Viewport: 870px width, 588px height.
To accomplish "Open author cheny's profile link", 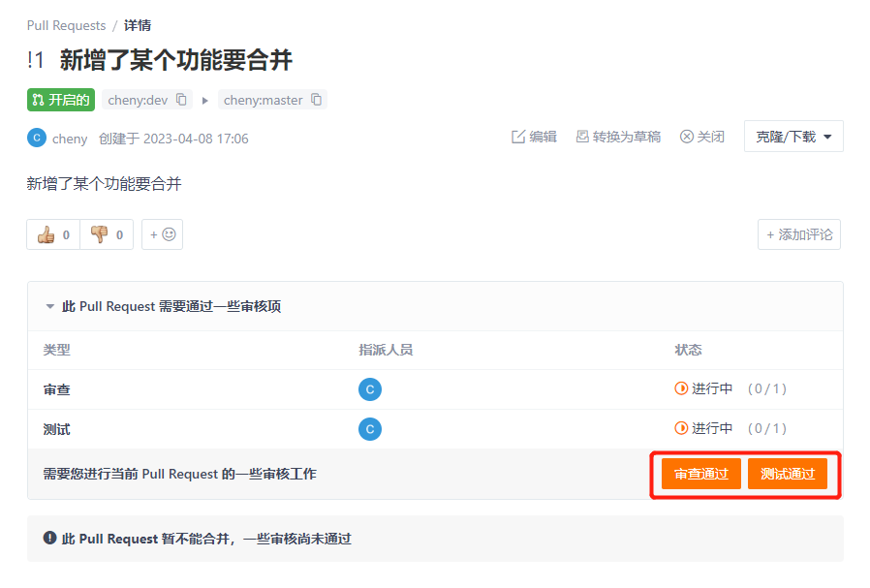I will click(70, 139).
